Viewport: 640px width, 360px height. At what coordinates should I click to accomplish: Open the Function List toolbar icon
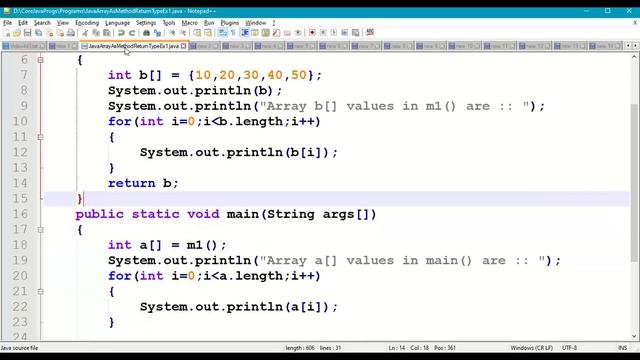tap(276, 33)
